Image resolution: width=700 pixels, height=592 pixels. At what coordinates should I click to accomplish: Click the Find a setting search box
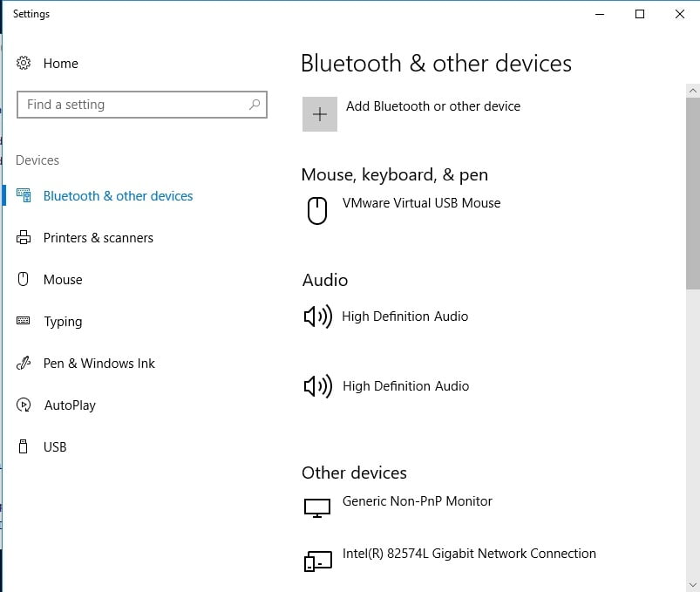click(142, 105)
